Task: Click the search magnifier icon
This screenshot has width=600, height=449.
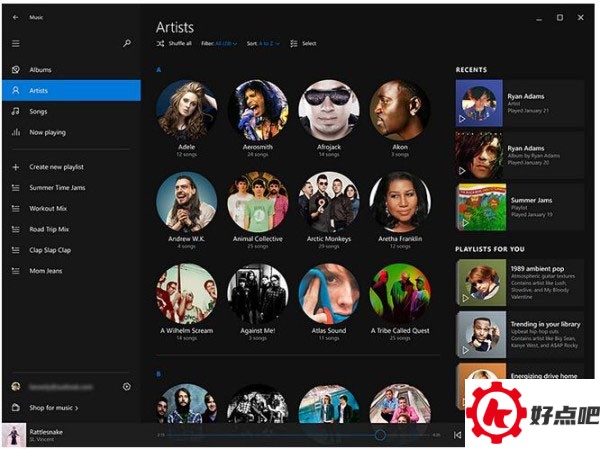Action: click(127, 43)
